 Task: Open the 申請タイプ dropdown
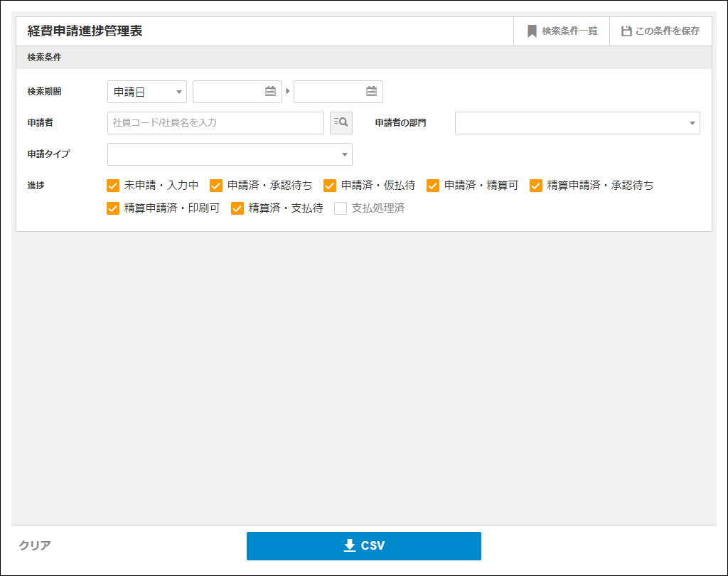click(x=230, y=154)
